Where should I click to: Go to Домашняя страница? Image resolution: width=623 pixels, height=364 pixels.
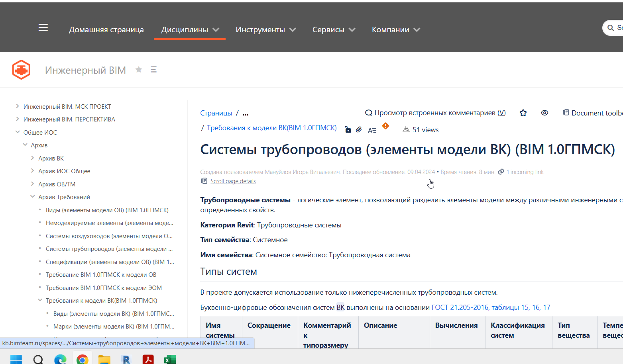106,29
